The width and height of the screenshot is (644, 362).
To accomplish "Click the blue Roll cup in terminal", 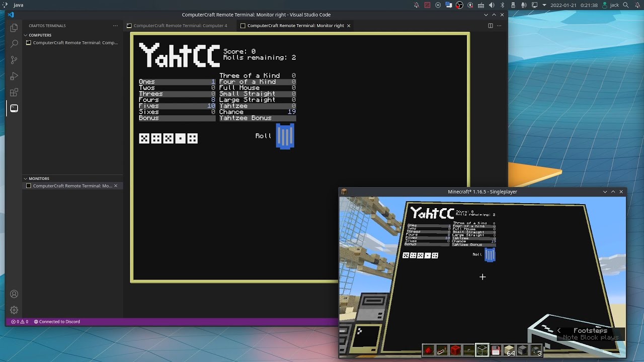I will tap(285, 136).
